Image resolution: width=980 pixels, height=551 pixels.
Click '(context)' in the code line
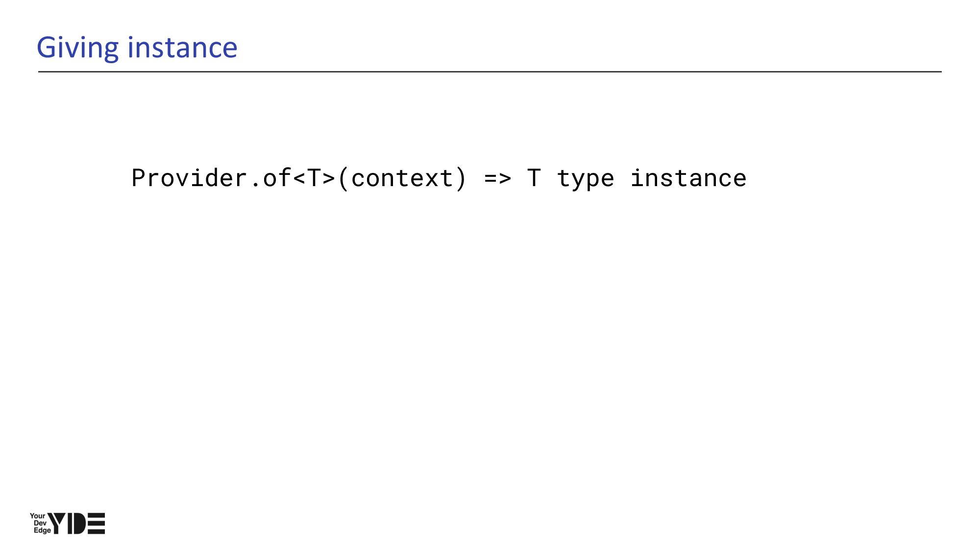[401, 178]
